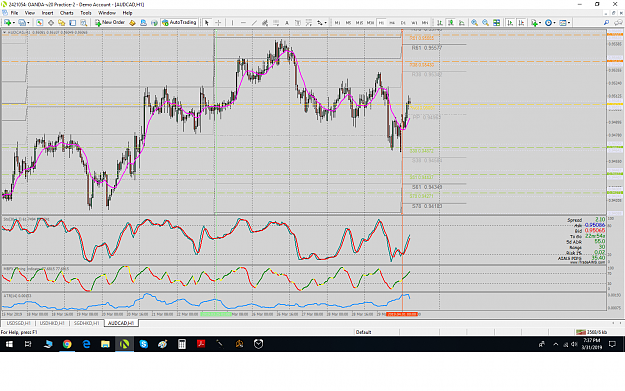Select the Crosshair tool
The image size is (625, 391).
(x=218, y=23)
